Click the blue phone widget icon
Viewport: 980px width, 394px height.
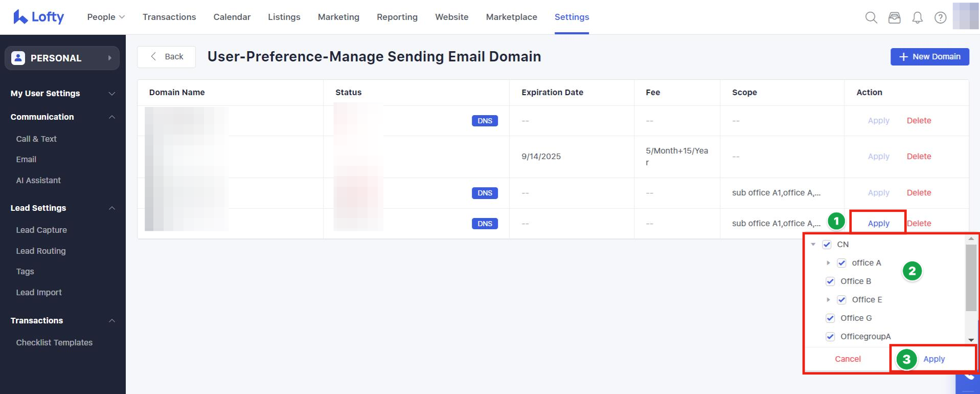pyautogui.click(x=969, y=378)
